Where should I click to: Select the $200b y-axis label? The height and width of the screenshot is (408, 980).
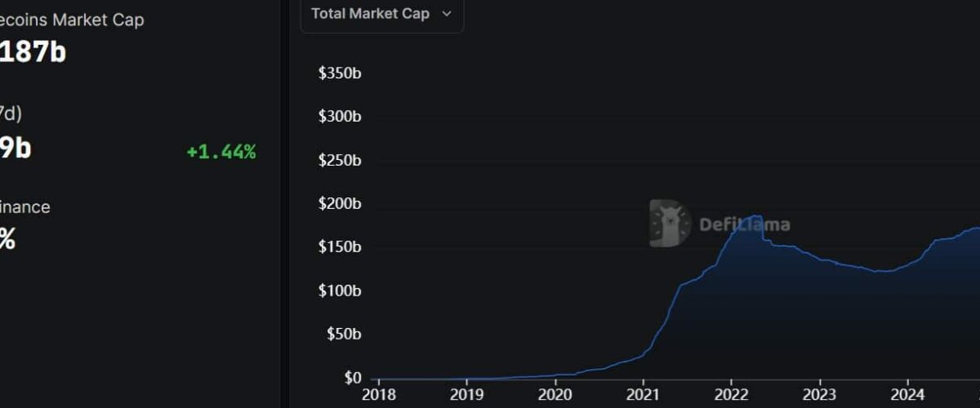click(340, 204)
